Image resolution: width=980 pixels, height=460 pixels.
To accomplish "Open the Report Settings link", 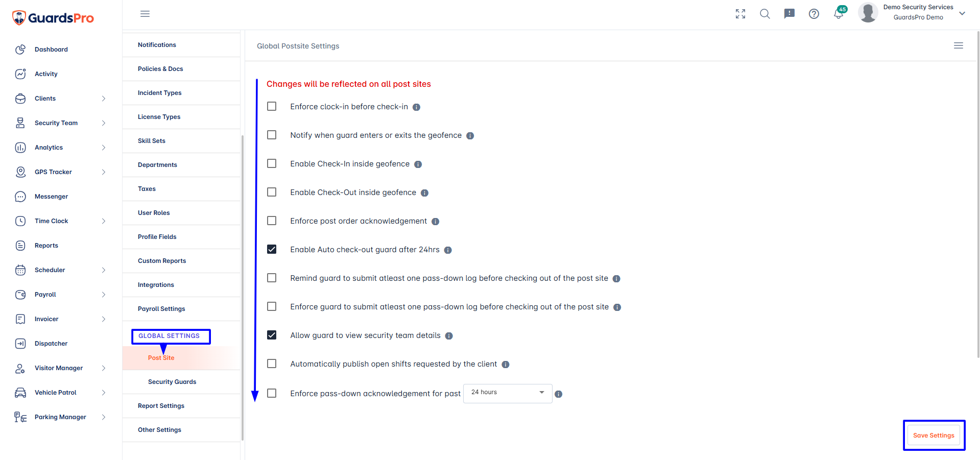I will [x=161, y=406].
